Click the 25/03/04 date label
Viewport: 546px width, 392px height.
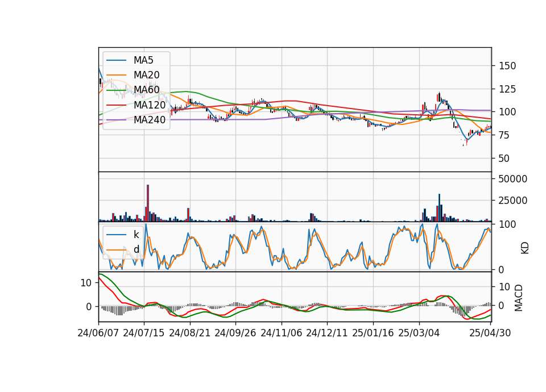pyautogui.click(x=419, y=333)
